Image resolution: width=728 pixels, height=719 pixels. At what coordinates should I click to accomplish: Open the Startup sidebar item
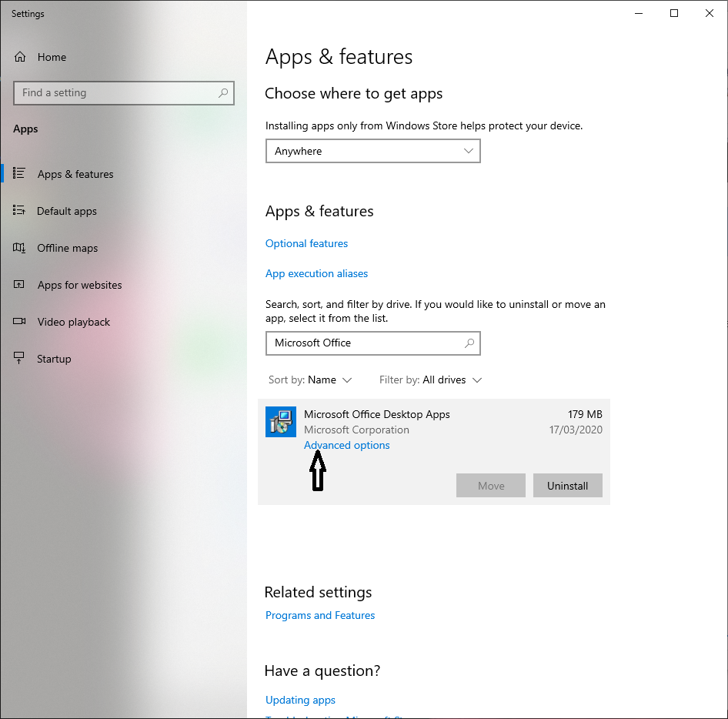pos(123,359)
